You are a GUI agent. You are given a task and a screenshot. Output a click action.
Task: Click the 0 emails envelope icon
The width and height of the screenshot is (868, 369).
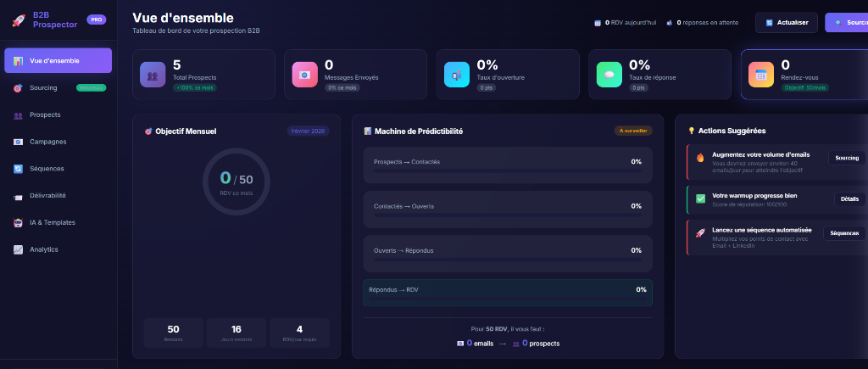click(460, 344)
